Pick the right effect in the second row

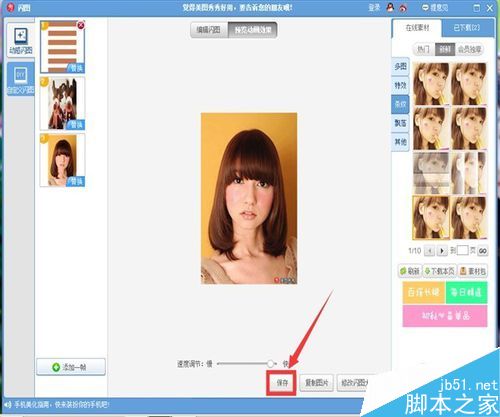tap(469, 128)
